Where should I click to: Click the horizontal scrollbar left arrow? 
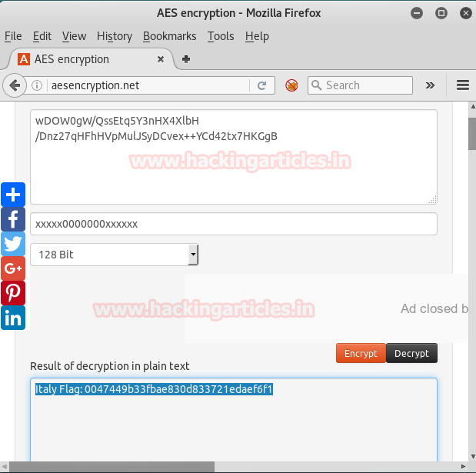pyautogui.click(x=5, y=467)
